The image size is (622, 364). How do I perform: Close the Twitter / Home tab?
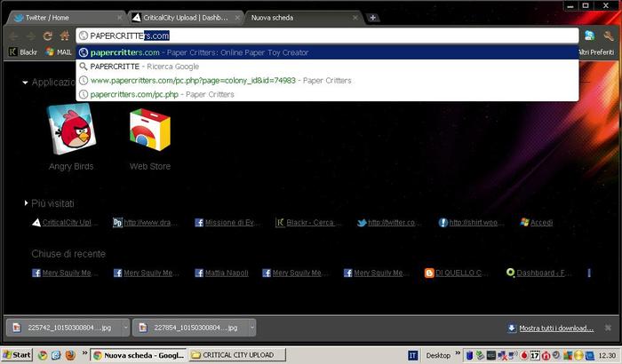119,18
